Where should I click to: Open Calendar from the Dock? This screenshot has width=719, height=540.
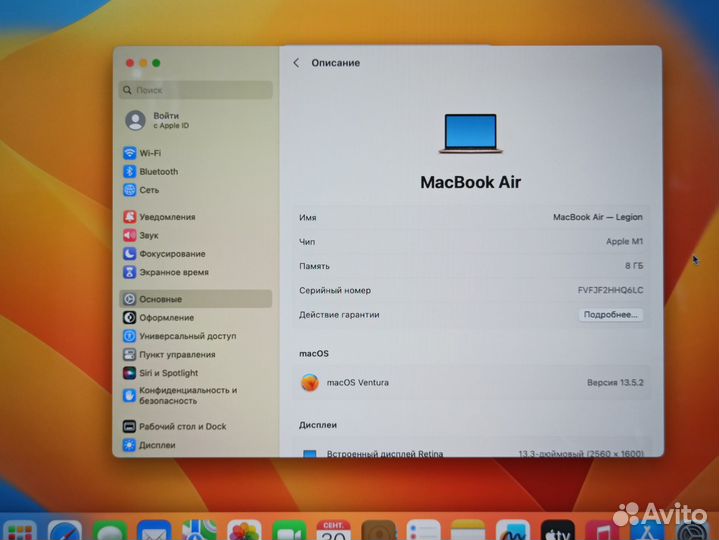coord(334,530)
